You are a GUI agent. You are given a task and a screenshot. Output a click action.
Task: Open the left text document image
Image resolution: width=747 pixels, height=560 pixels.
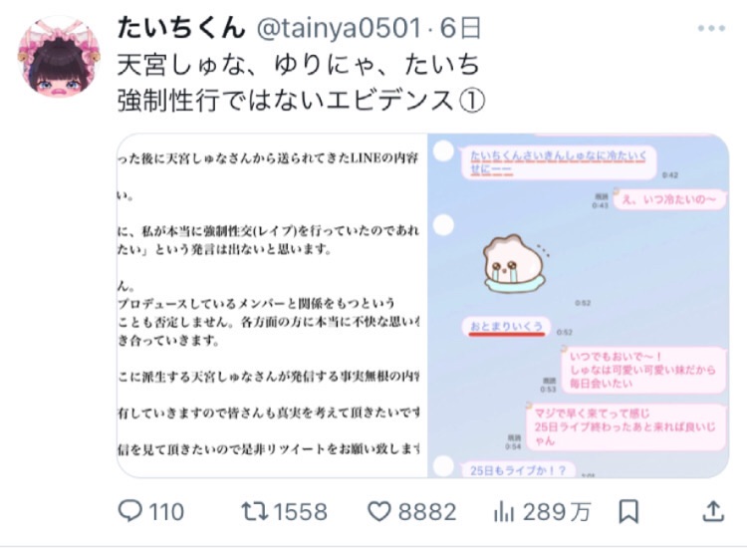pos(272,306)
